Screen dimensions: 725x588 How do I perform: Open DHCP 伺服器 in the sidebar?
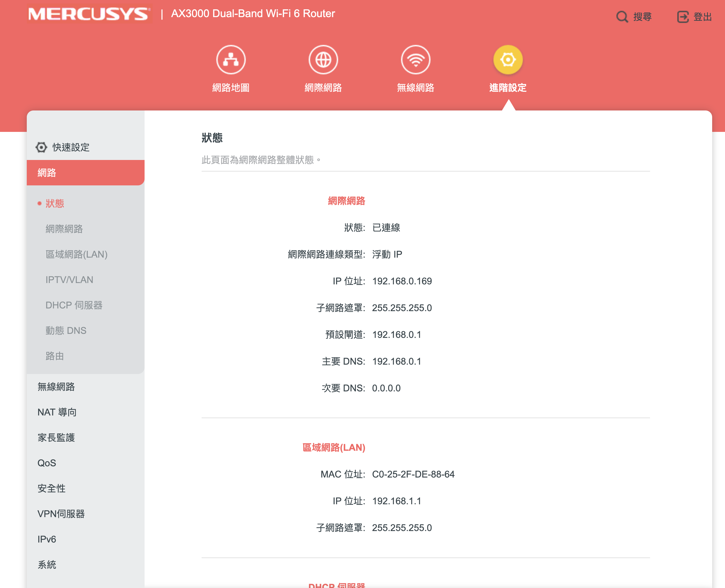pyautogui.click(x=74, y=305)
